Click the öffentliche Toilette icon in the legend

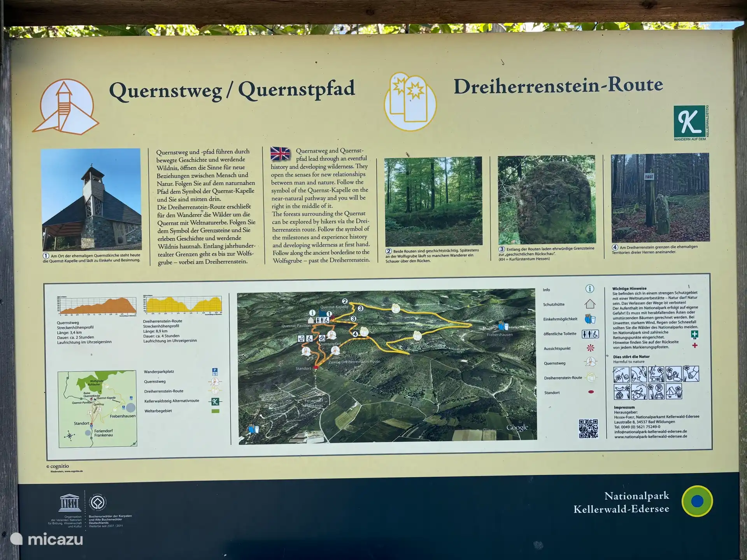pyautogui.click(x=590, y=334)
